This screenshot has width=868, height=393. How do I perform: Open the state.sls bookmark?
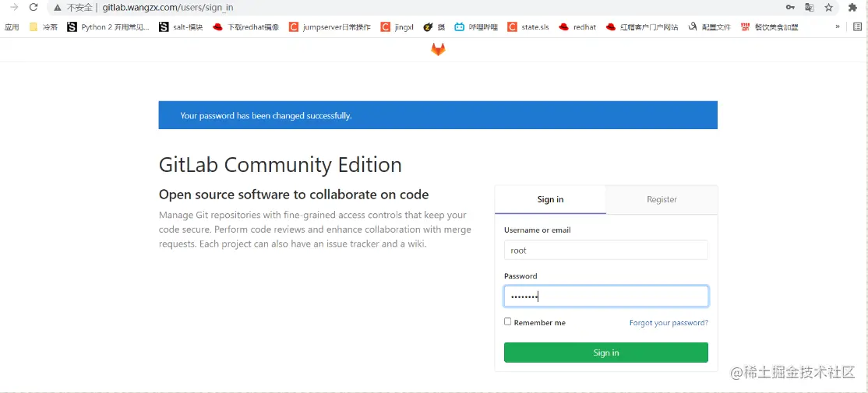point(528,26)
